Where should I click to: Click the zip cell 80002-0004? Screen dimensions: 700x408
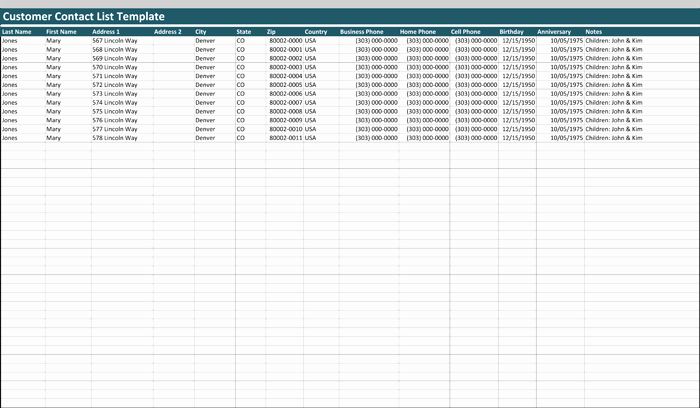286,76
